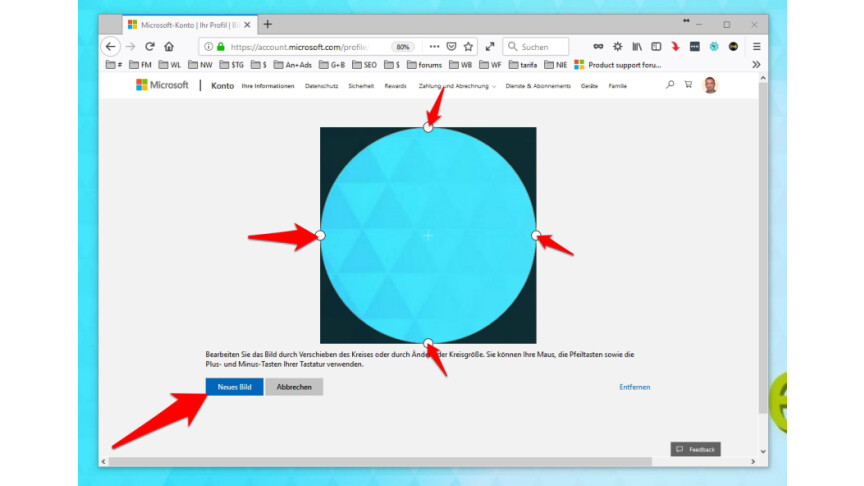The image size is (864, 486).
Task: Open the Sicherheit navigation item
Action: pos(361,86)
